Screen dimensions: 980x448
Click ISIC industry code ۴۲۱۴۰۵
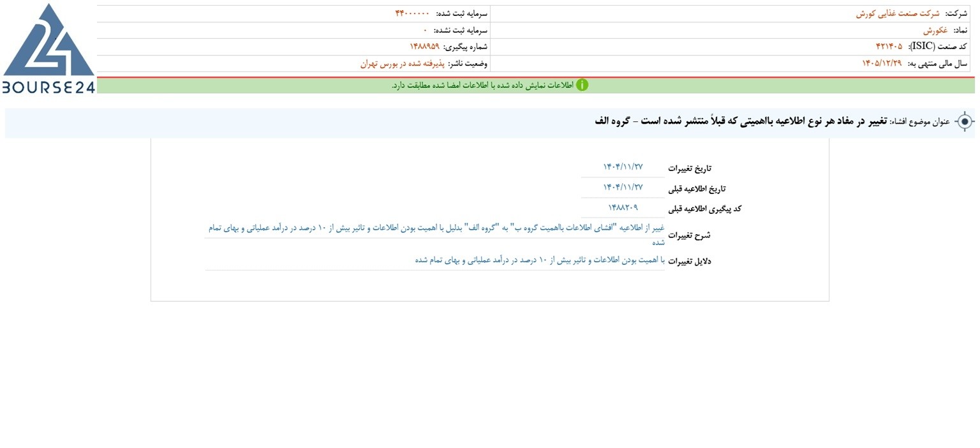pyautogui.click(x=889, y=46)
